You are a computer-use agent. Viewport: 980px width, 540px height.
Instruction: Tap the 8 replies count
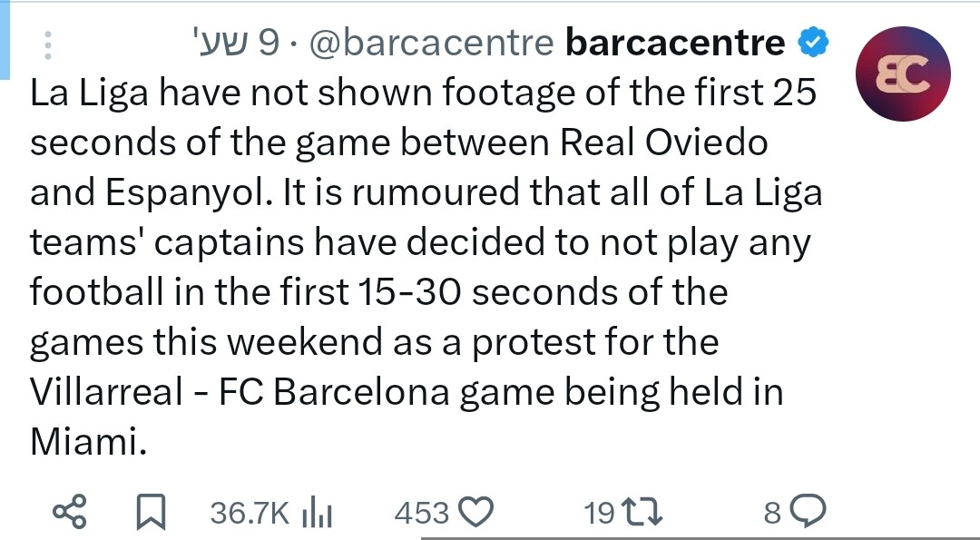772,514
